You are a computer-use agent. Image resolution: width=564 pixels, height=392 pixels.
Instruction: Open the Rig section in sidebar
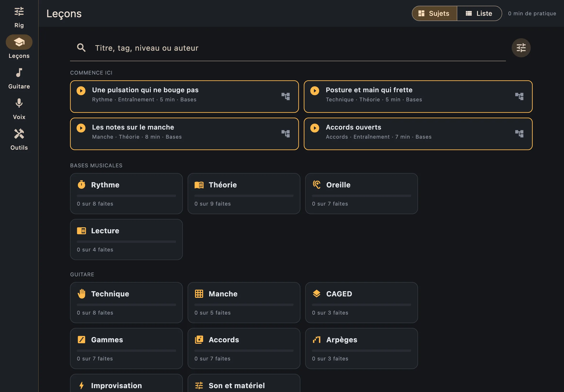point(19,17)
